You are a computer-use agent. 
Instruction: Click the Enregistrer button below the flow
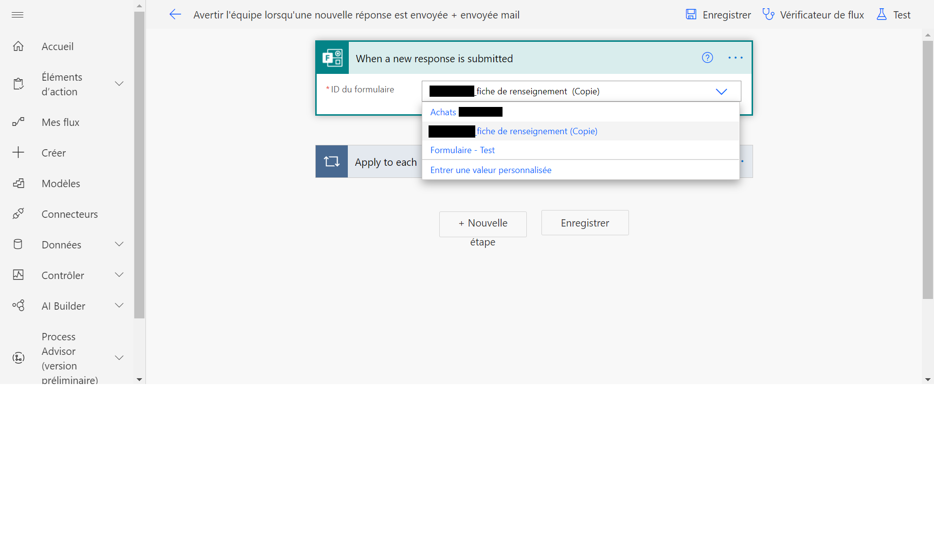585,223
